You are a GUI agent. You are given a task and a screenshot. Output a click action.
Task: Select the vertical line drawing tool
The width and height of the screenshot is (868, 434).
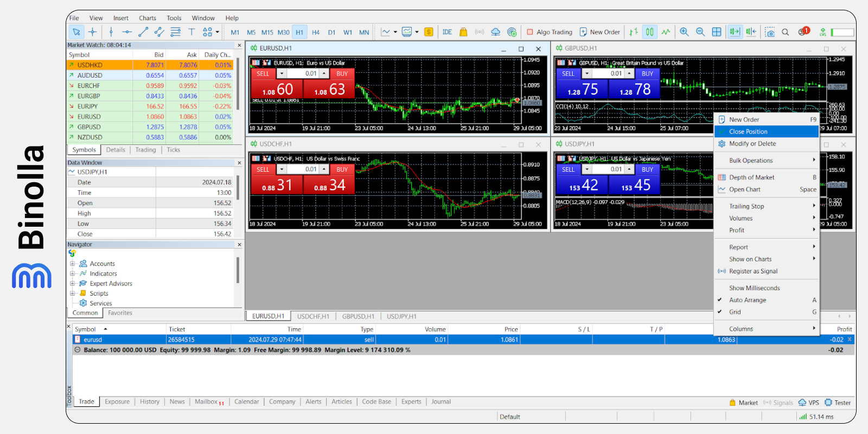tap(111, 32)
